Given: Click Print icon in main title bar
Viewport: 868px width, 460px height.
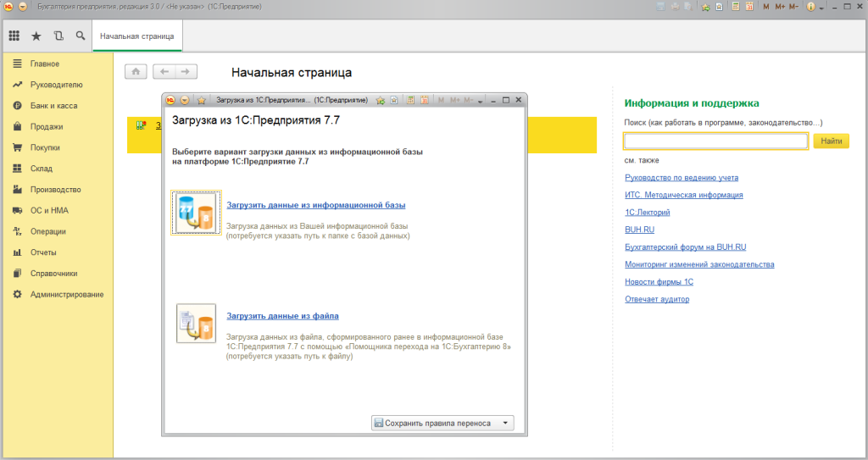Looking at the screenshot, I should click(x=675, y=7).
